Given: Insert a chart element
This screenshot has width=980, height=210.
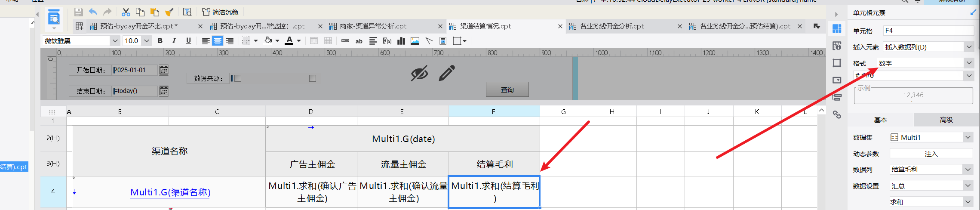Looking at the screenshot, I should (x=401, y=41).
